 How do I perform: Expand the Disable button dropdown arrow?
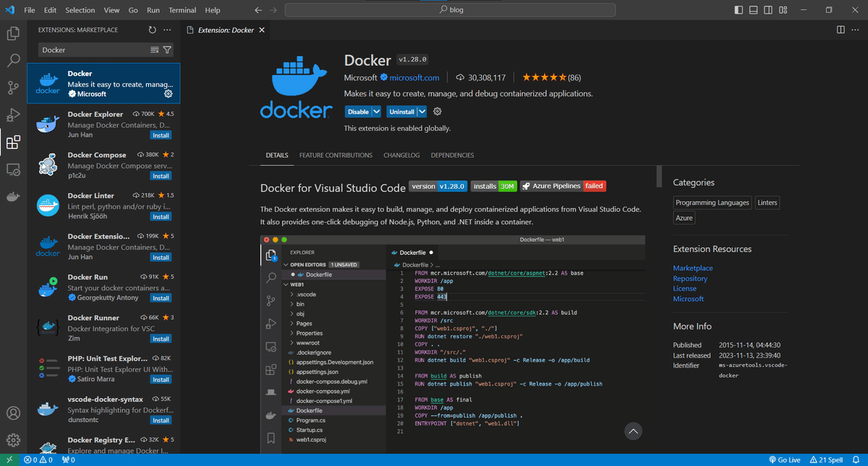pos(376,111)
